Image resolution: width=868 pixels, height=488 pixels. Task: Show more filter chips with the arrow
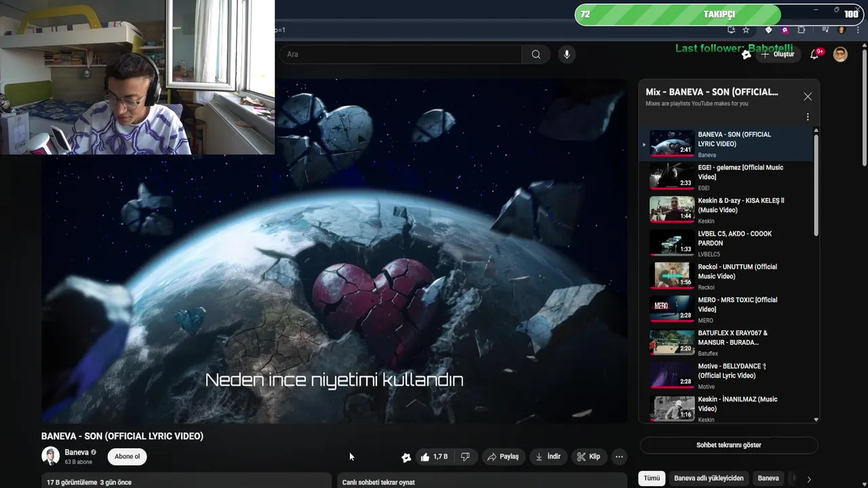pyautogui.click(x=808, y=479)
